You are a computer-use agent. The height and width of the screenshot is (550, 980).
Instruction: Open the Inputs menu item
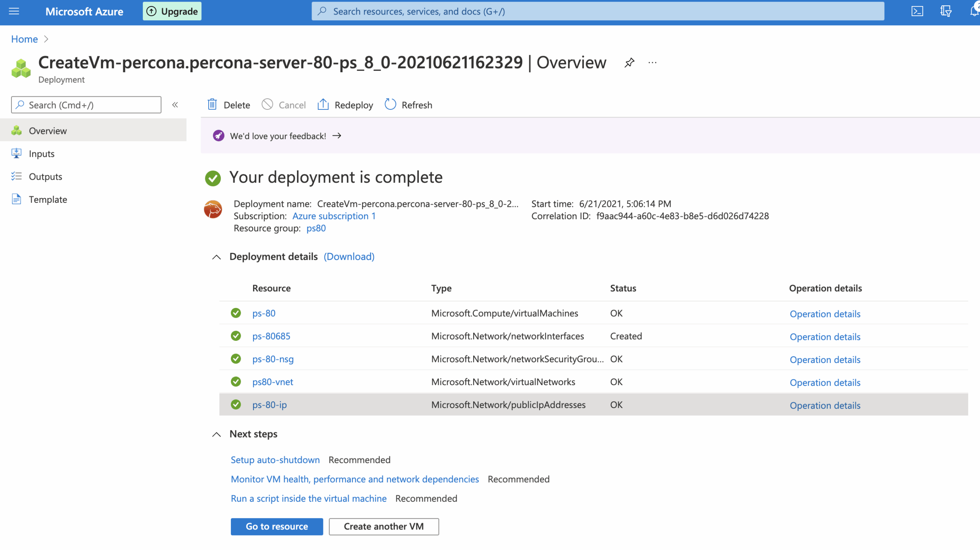[x=41, y=154]
